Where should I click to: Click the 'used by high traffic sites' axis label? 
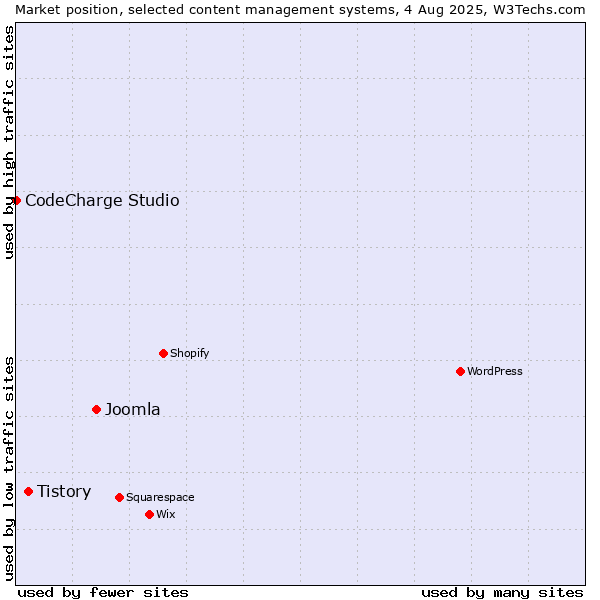point(9,142)
